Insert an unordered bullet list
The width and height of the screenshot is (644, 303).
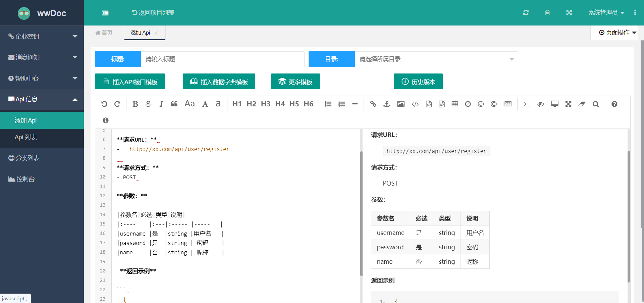(x=328, y=104)
